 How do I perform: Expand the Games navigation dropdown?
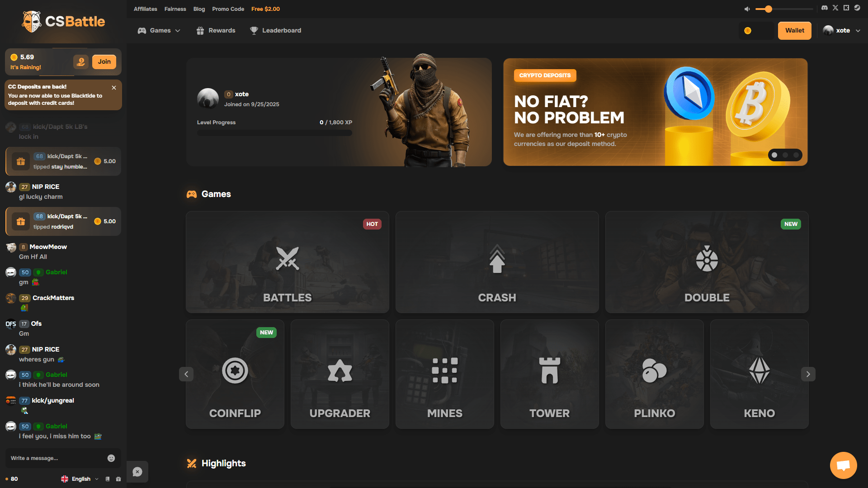tap(159, 30)
